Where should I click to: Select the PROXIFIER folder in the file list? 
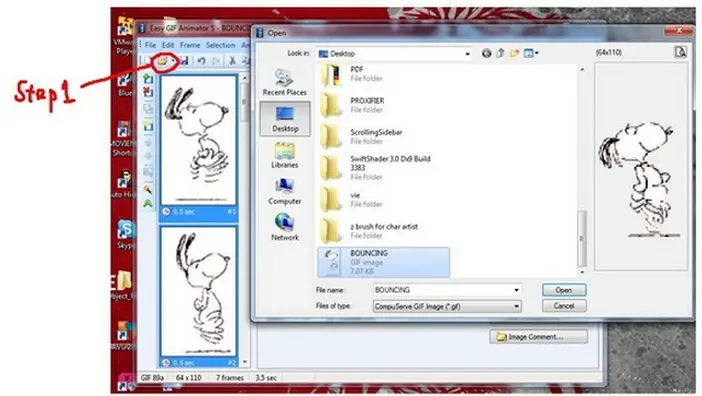click(352, 106)
